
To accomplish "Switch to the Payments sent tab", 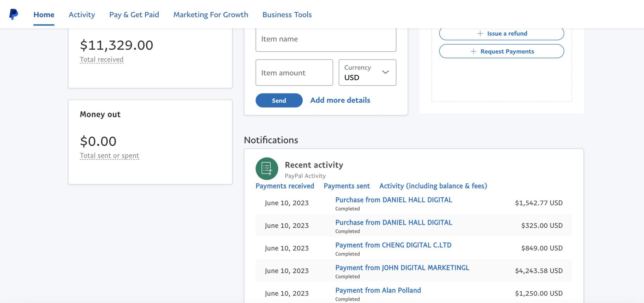I will 347,186.
